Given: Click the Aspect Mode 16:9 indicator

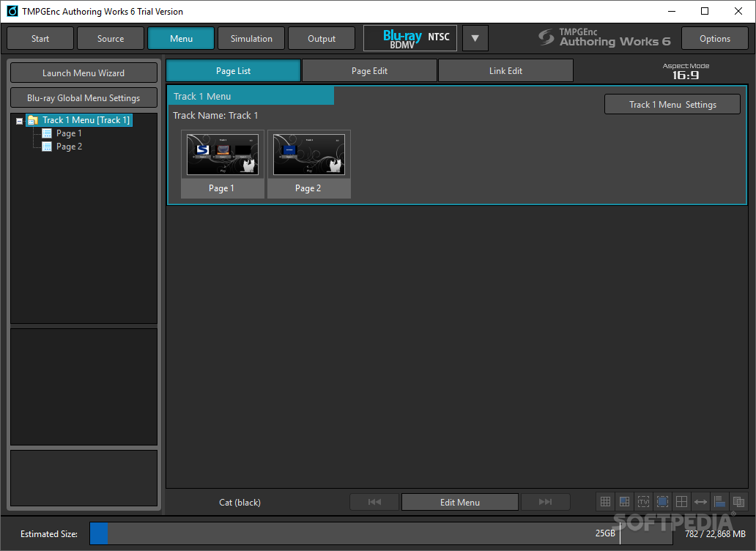Looking at the screenshot, I should click(686, 71).
